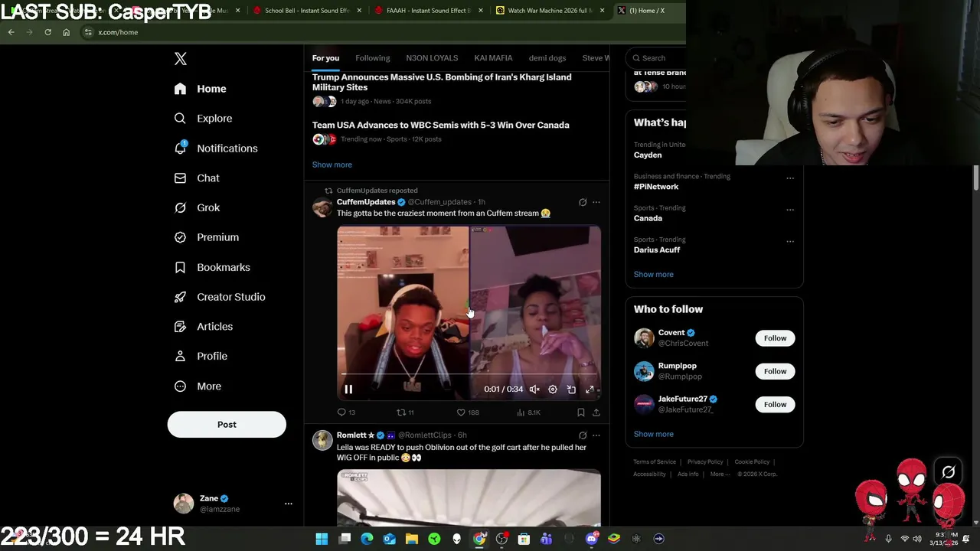Open video settings gear

(553, 390)
